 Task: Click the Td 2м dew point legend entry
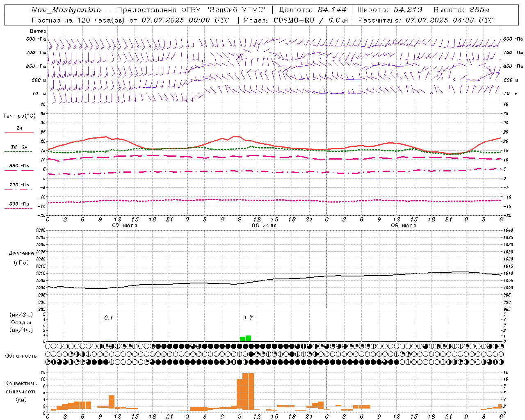pyautogui.click(x=19, y=147)
